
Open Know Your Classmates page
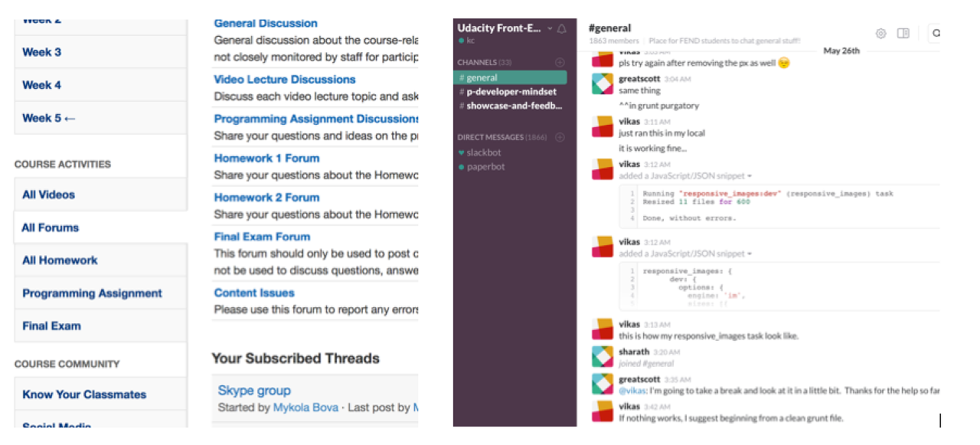tap(100, 394)
